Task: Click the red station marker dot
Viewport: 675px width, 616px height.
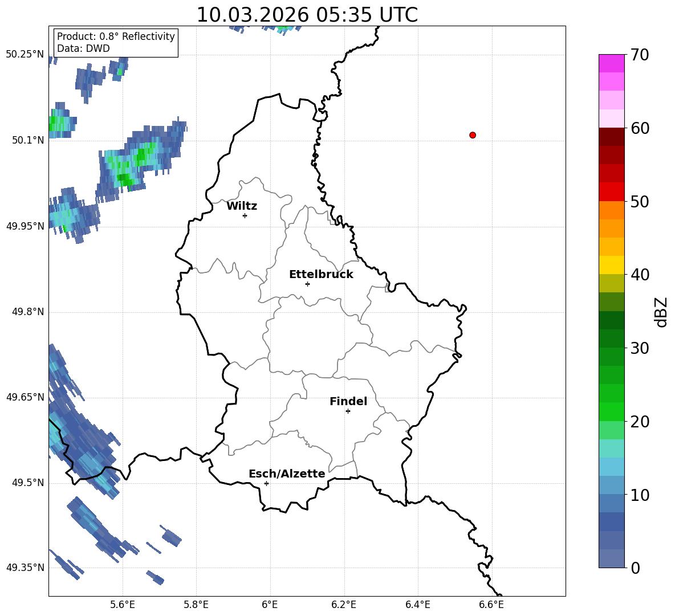Action: [473, 135]
